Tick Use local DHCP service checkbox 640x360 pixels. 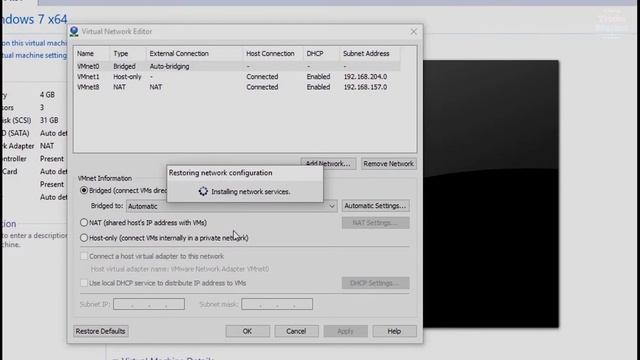pyautogui.click(x=84, y=283)
